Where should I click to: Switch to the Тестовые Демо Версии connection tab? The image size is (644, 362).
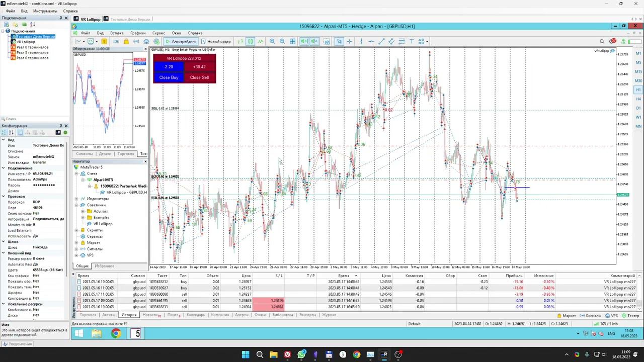pyautogui.click(x=127, y=19)
